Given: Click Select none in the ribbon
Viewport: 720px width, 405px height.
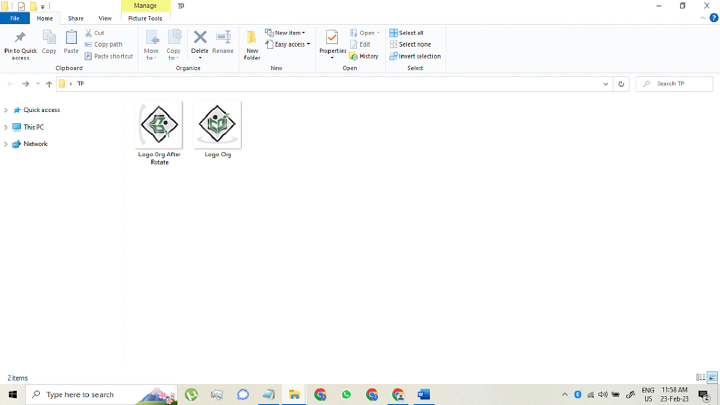Looking at the screenshot, I should pyautogui.click(x=410, y=45).
